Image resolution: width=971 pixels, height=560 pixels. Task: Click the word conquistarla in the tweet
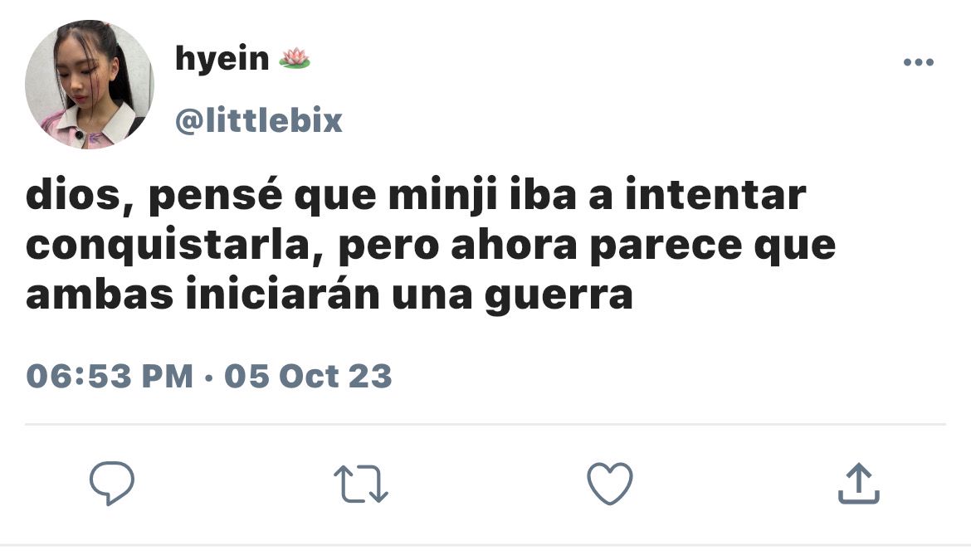click(x=167, y=246)
